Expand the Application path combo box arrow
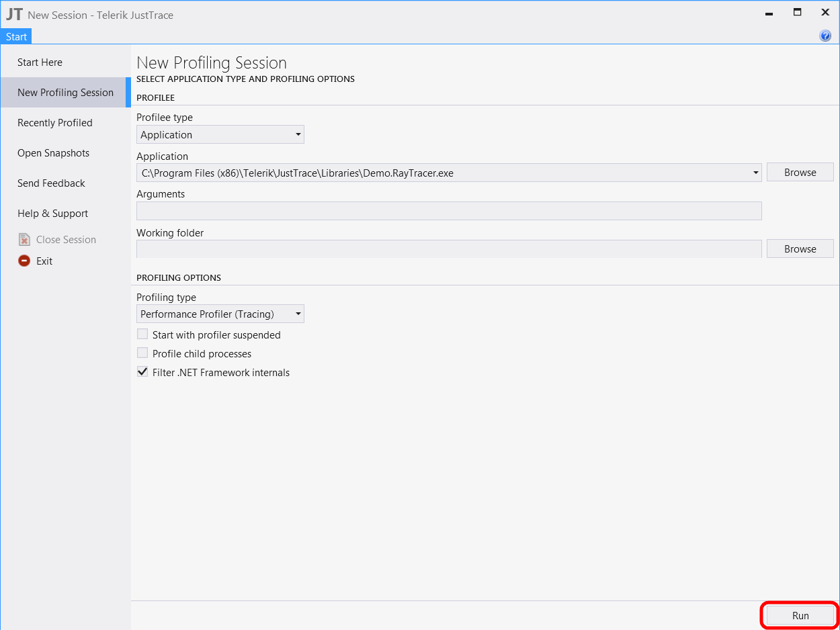Image resolution: width=840 pixels, height=630 pixels. point(756,173)
